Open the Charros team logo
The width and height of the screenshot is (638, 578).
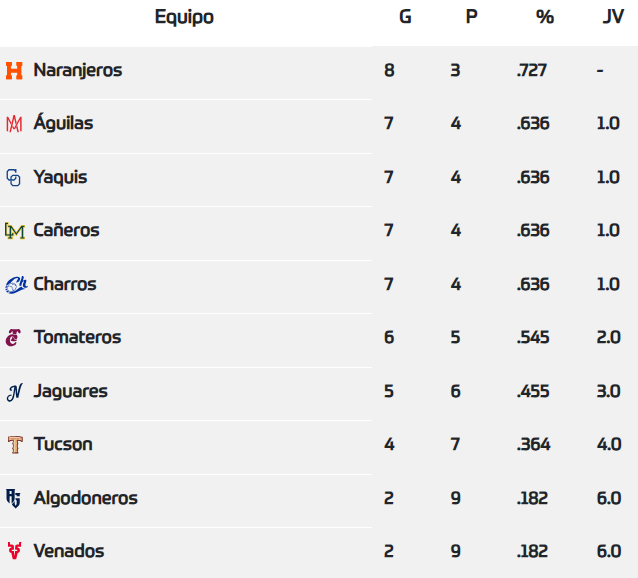pyautogui.click(x=15, y=285)
